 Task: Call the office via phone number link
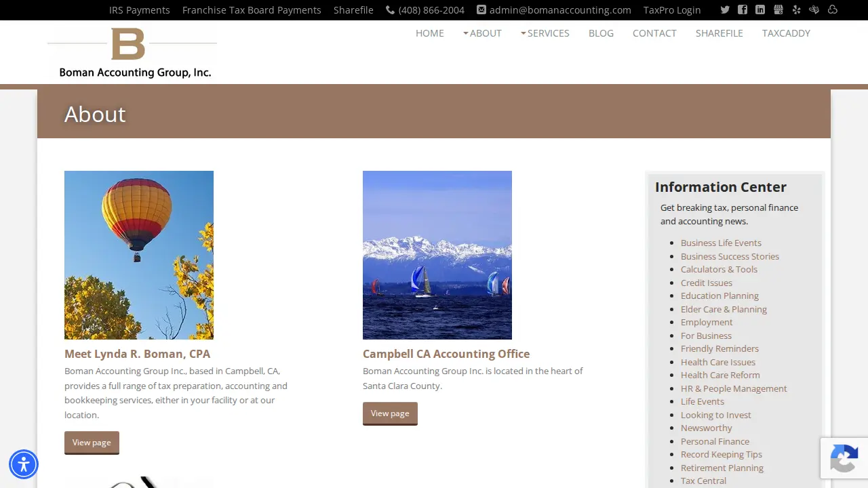(x=425, y=10)
